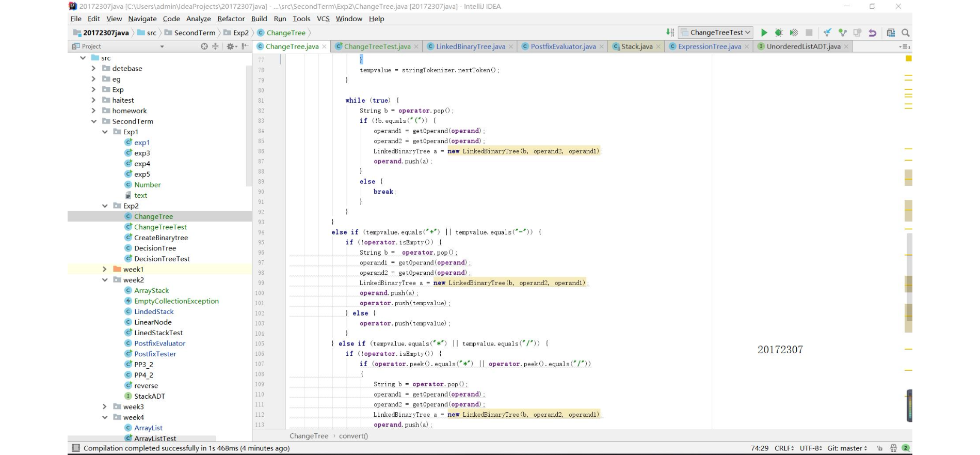
Task: Close the ExpressionTree.java tab
Action: coord(747,47)
